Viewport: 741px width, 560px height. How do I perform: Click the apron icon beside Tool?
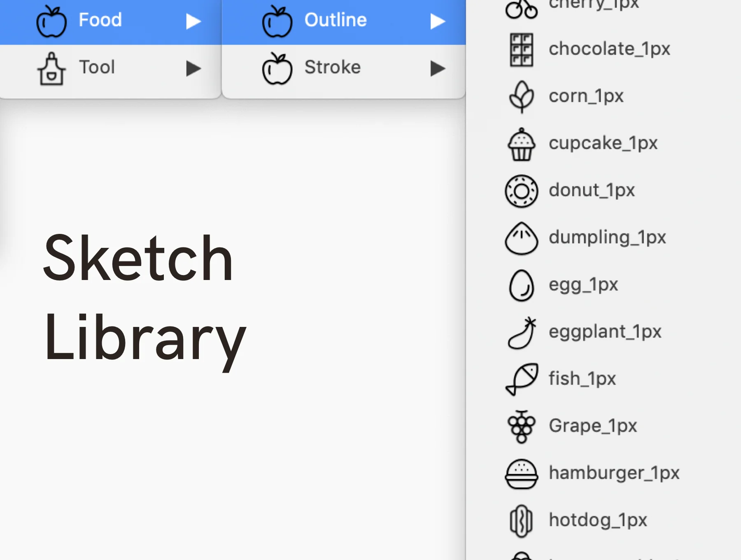(x=51, y=68)
